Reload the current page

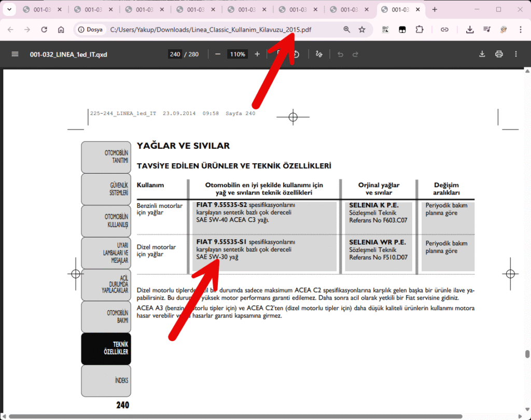tap(44, 30)
